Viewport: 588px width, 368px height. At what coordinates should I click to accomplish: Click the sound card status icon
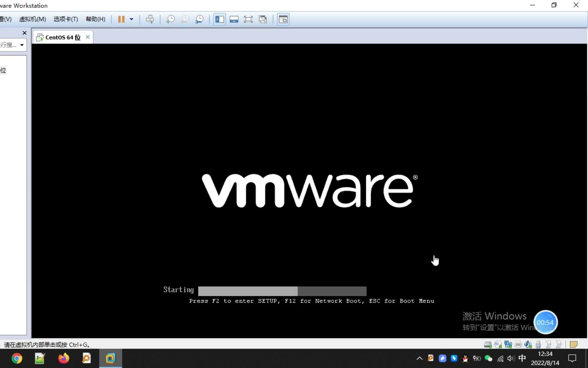(x=528, y=344)
